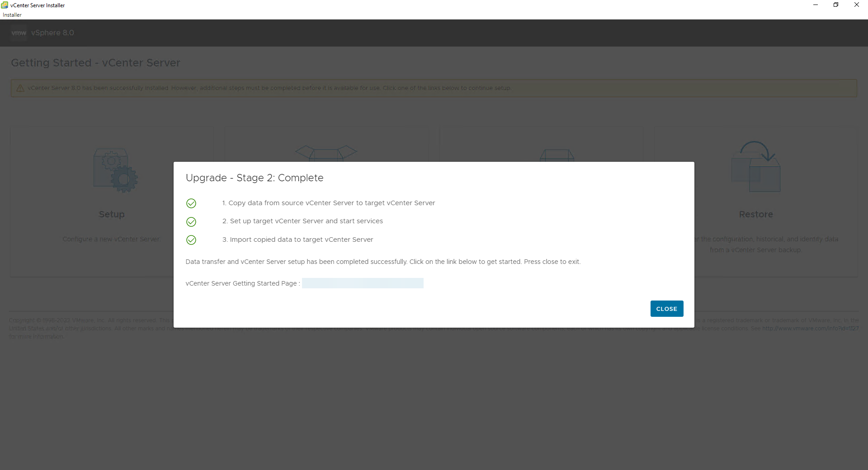Click the checkmark beside Set up target vCenter
This screenshot has height=470, width=868.
(191, 222)
